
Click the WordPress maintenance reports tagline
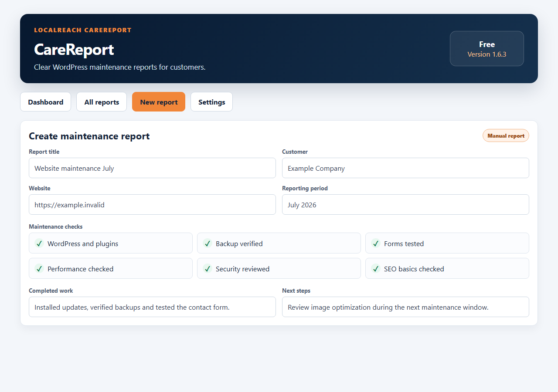click(119, 67)
